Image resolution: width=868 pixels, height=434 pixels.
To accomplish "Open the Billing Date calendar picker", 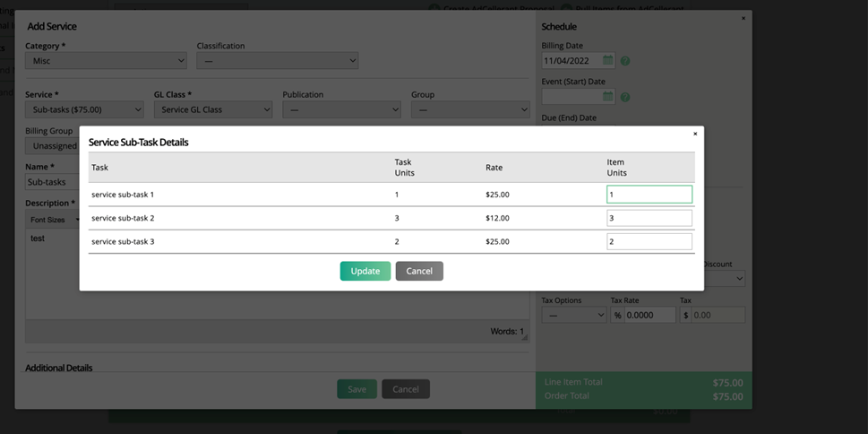I will point(607,61).
